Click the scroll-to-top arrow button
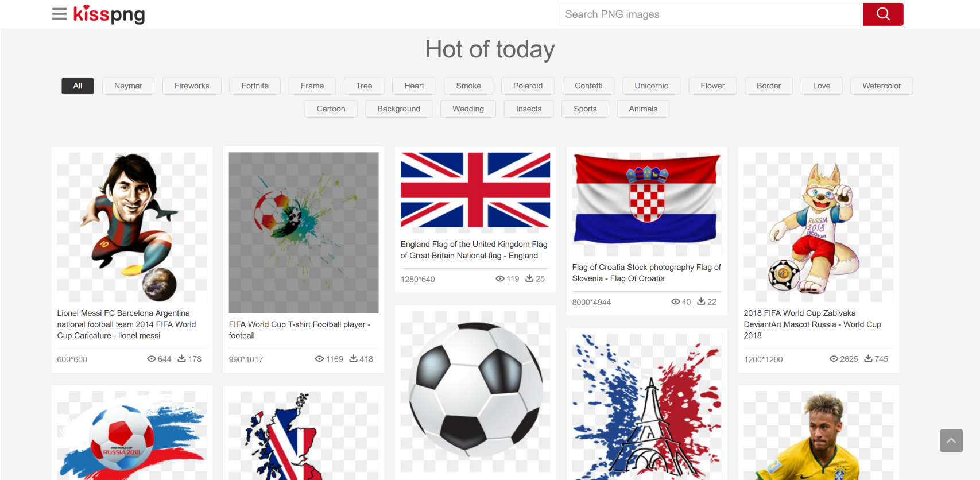 (x=951, y=440)
